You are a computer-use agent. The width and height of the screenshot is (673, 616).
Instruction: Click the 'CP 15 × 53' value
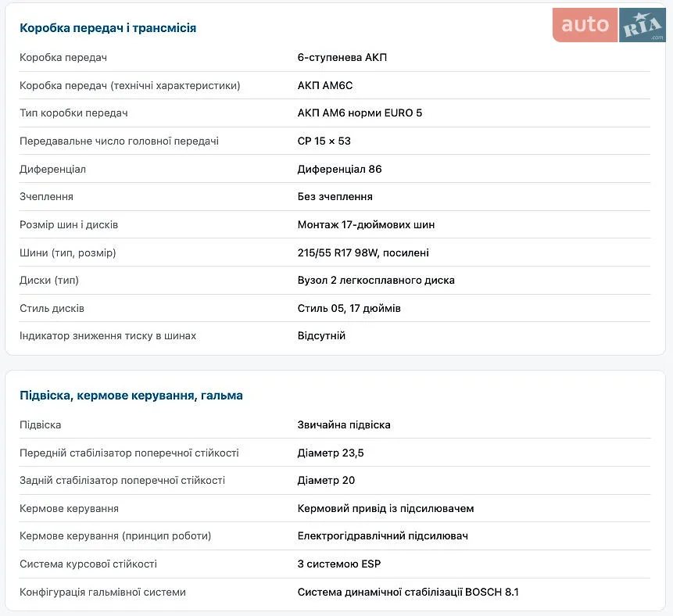[324, 141]
